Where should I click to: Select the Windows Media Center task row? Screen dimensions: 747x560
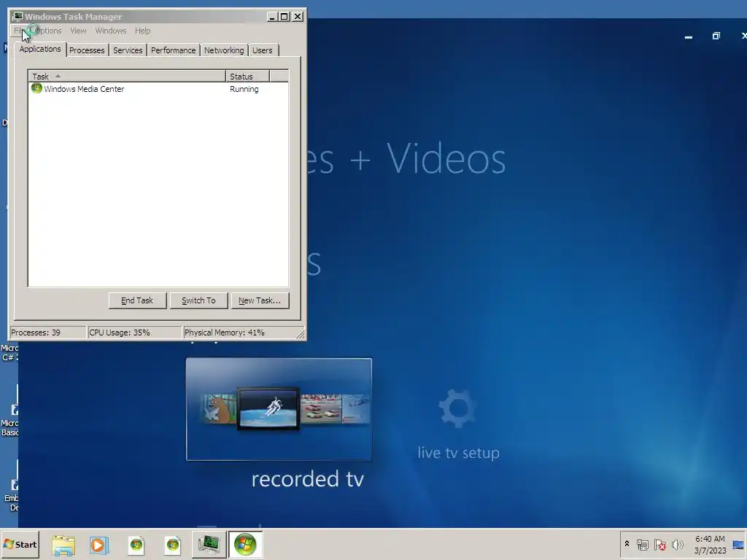coord(158,89)
